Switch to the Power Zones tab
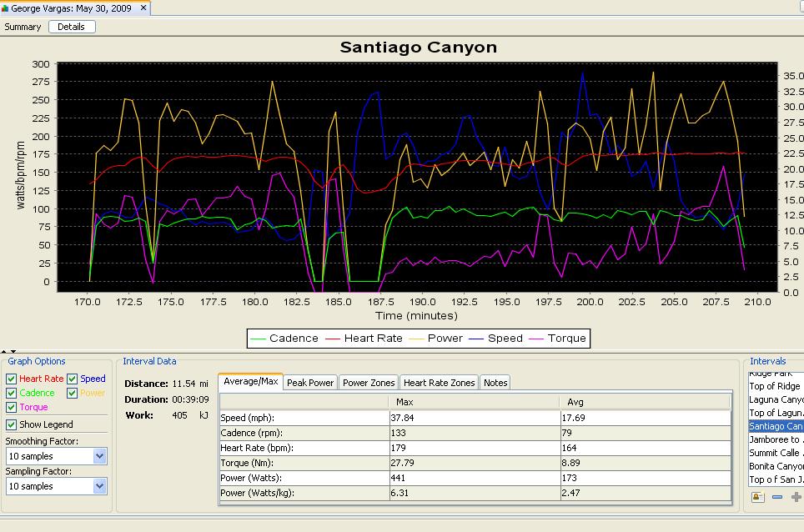Viewport: 804px width, 532px height. [369, 383]
